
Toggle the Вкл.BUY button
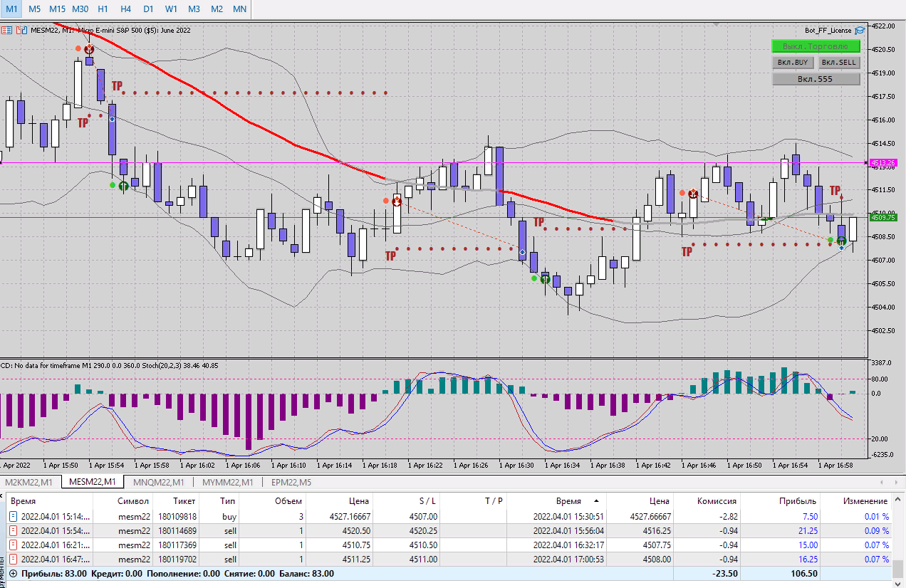click(x=793, y=63)
